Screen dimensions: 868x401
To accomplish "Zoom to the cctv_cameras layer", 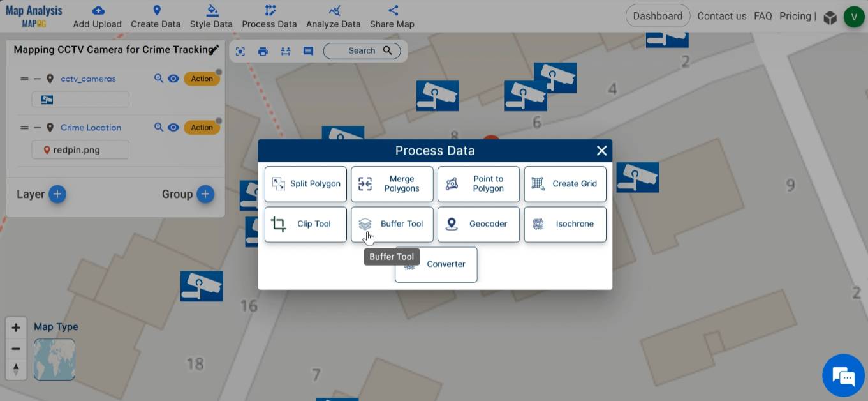I will [159, 79].
